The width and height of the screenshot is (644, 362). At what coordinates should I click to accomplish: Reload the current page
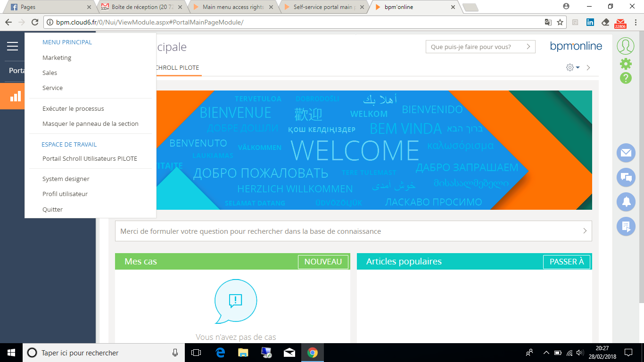point(35,22)
